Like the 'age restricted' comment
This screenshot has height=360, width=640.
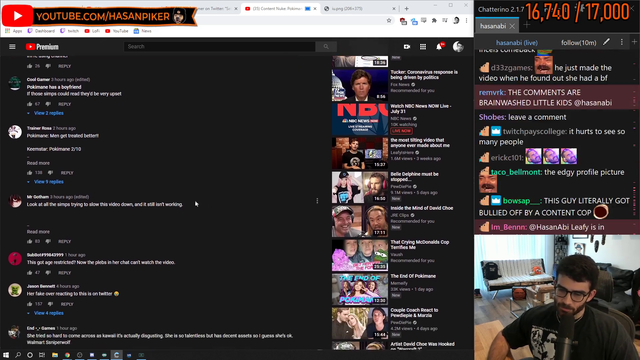29,273
